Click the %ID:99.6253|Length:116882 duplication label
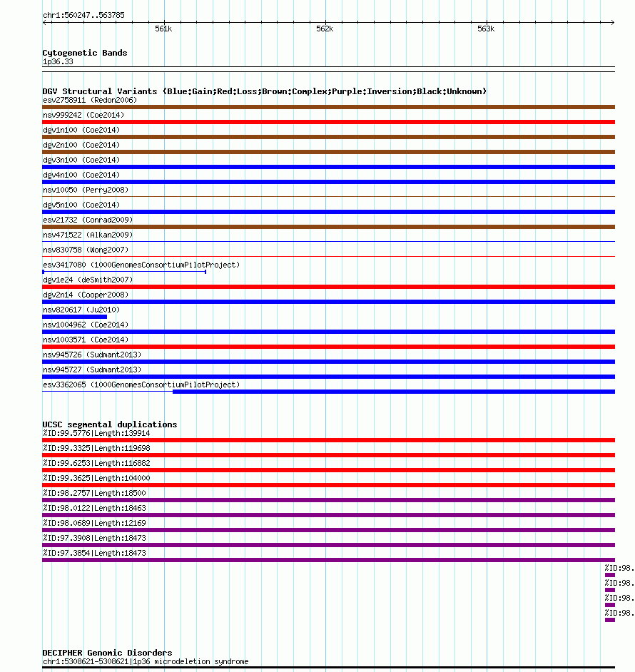 (96, 463)
